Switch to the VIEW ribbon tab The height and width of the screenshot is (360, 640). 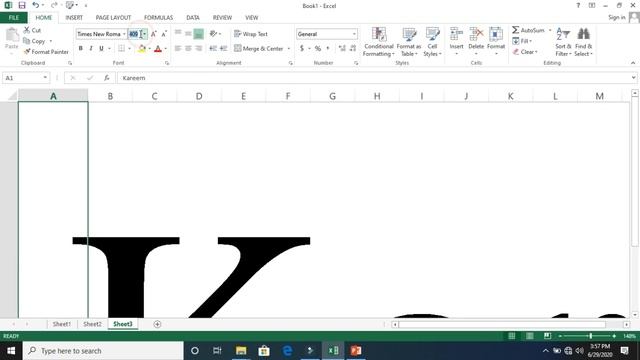pyautogui.click(x=251, y=18)
